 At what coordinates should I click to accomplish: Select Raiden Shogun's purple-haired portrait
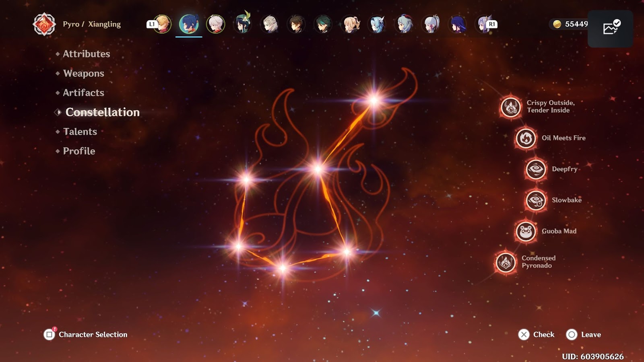[x=458, y=24]
